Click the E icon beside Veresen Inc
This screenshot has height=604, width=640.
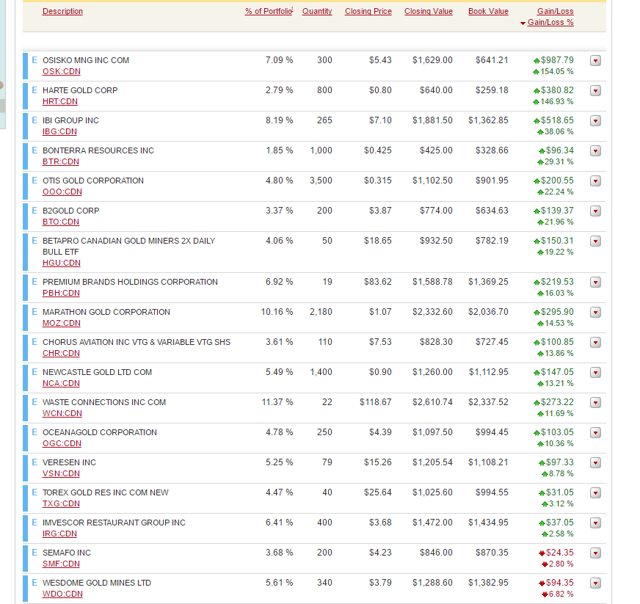pyautogui.click(x=34, y=463)
